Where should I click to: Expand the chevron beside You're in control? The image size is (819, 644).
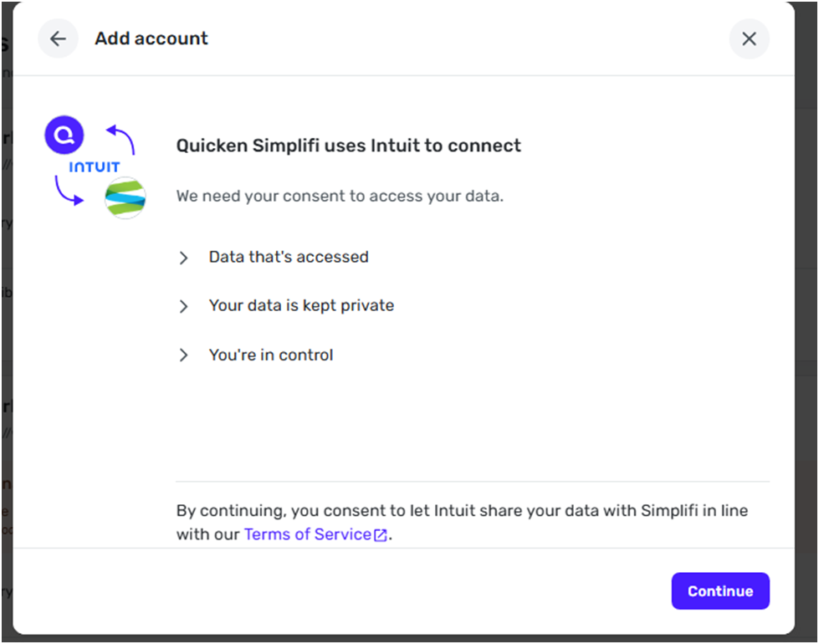coord(184,355)
